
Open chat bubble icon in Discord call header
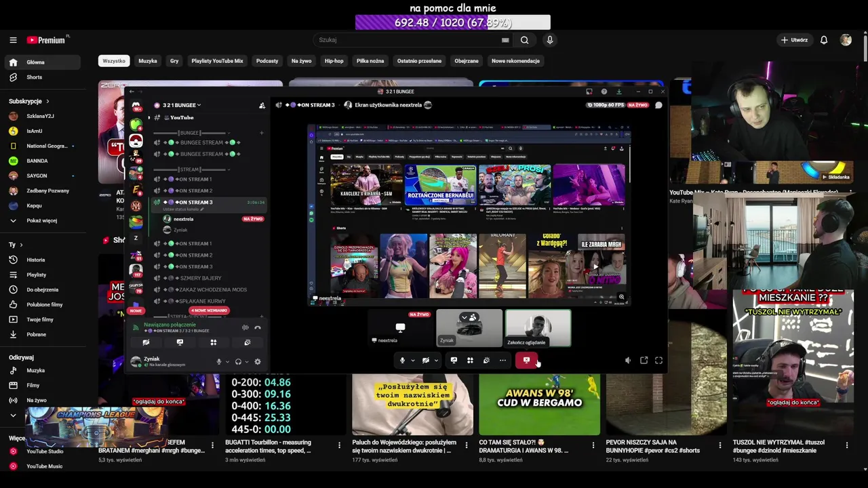[x=658, y=105]
